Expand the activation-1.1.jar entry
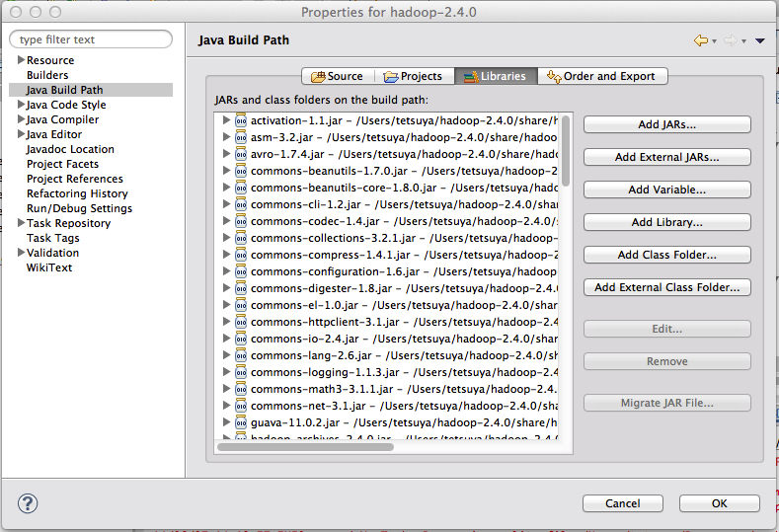 226,120
